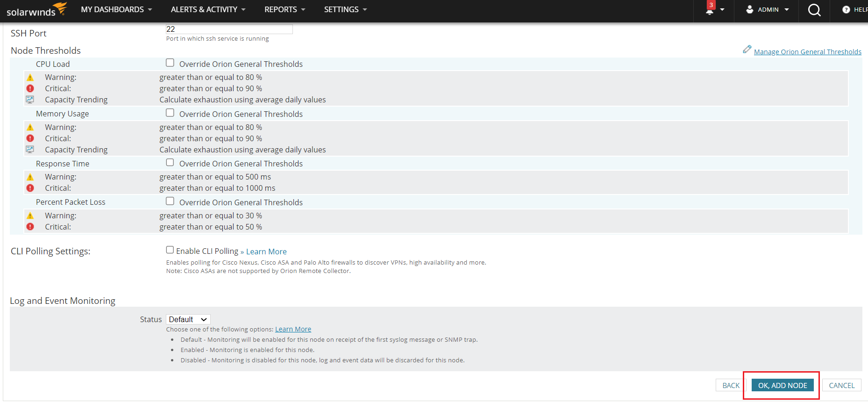Toggle Override Thresholds for Percent Packet Loss
This screenshot has height=403, width=868.
coord(170,201)
